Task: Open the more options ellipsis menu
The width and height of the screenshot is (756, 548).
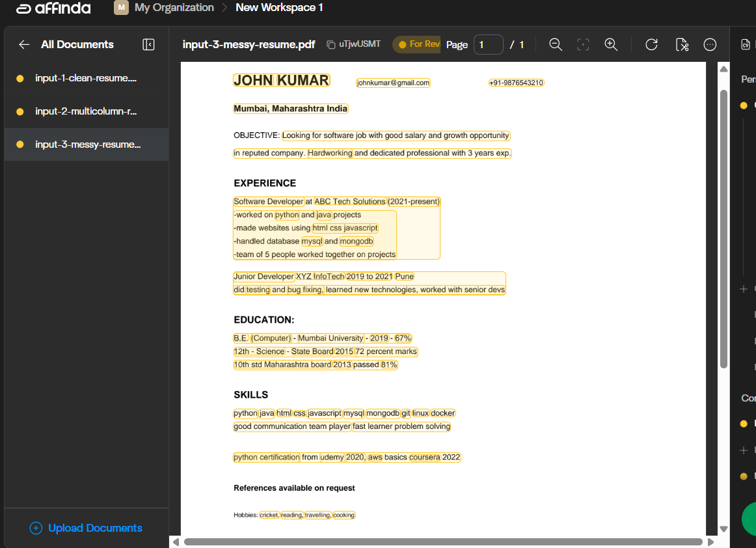Action: 710,45
